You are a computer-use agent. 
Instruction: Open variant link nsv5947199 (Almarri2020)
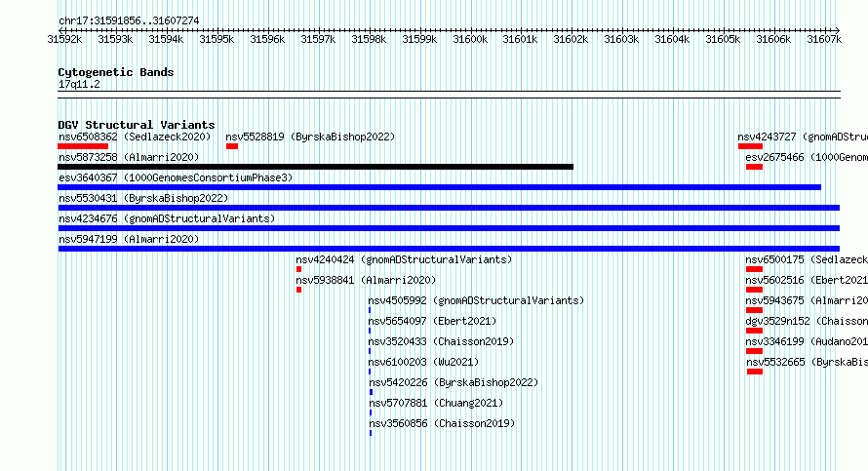point(129,239)
